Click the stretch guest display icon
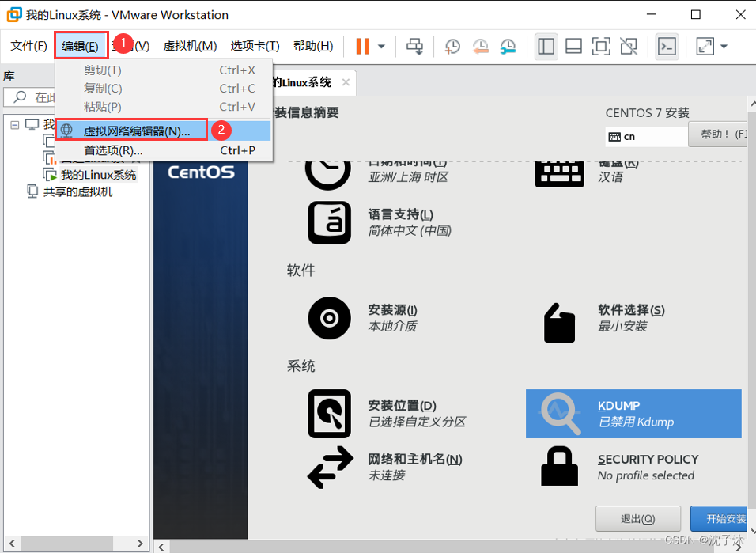The width and height of the screenshot is (756, 553). pyautogui.click(x=705, y=47)
